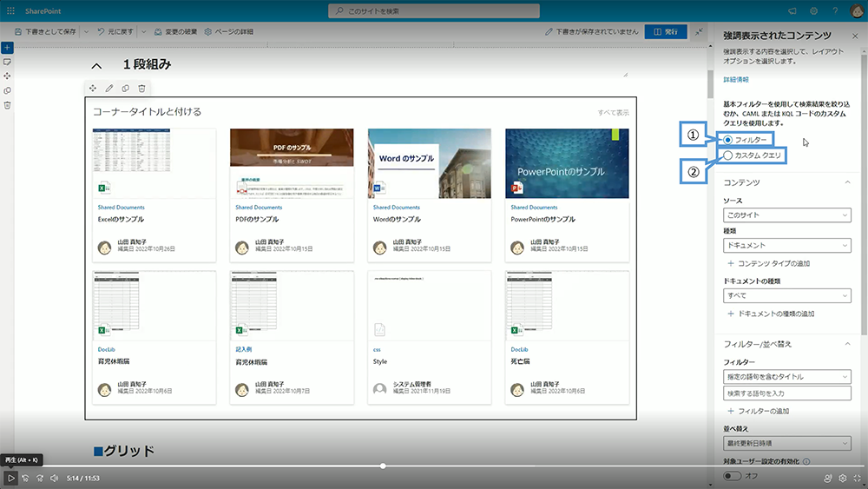The image size is (868, 489).
Task: Click the 死亡届 document title
Action: 520,361
